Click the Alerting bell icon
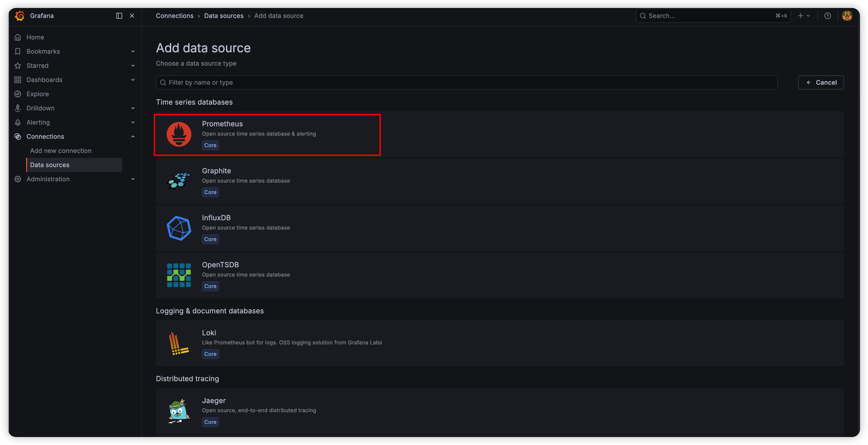The height and width of the screenshot is (445, 868). (x=18, y=122)
